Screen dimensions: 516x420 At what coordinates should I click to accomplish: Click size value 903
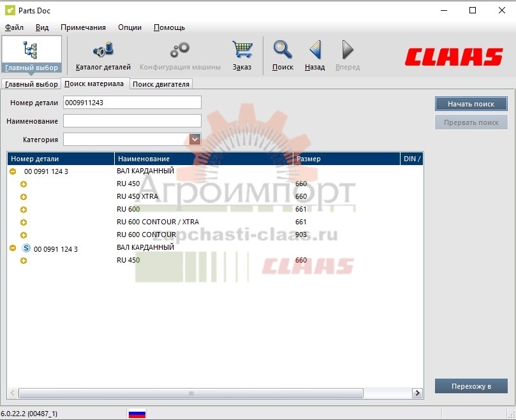pos(301,235)
